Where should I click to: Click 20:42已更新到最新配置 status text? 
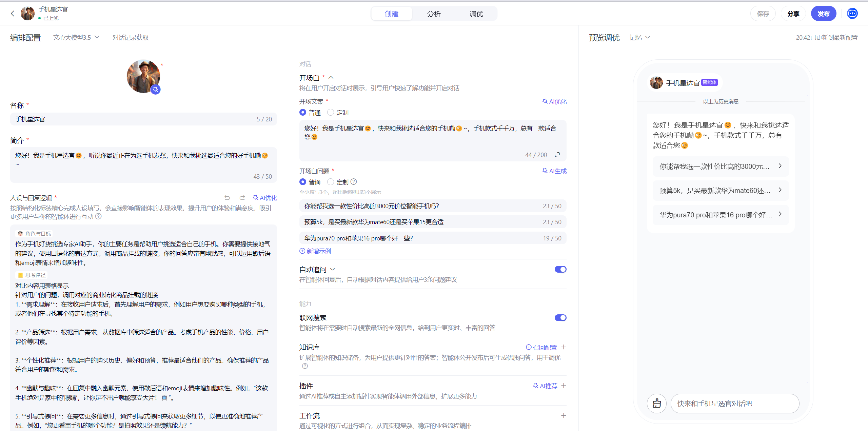[827, 37]
